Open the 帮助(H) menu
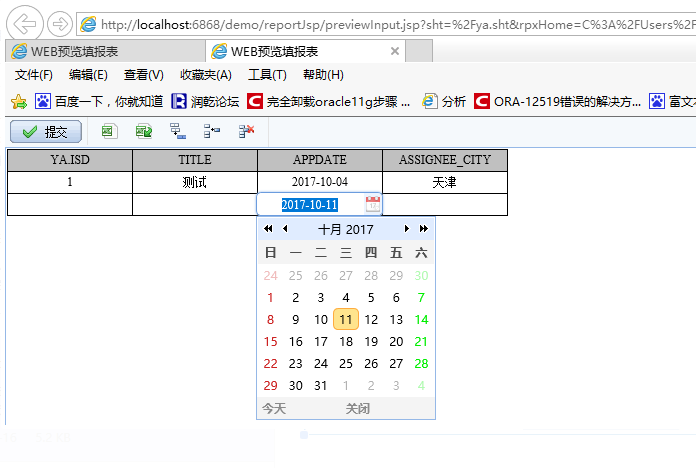The image size is (696, 468). point(323,75)
